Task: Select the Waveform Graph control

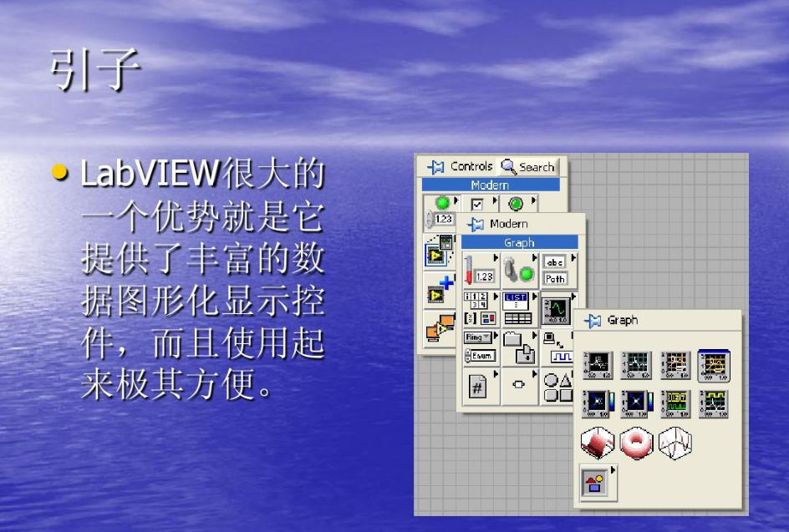Action: pos(636,365)
